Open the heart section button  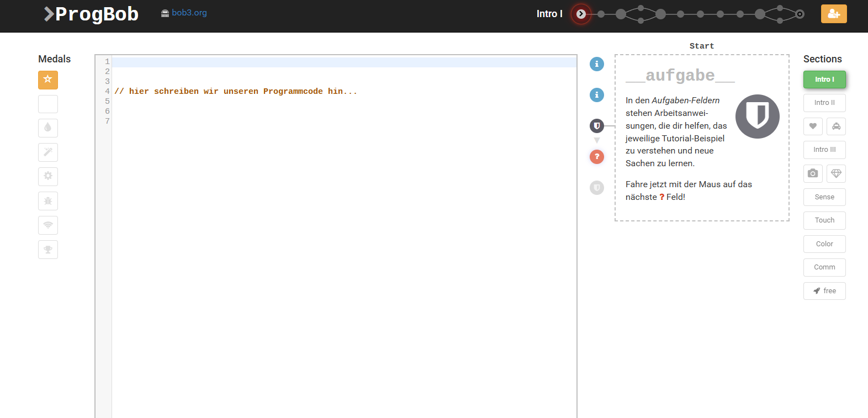(x=813, y=126)
